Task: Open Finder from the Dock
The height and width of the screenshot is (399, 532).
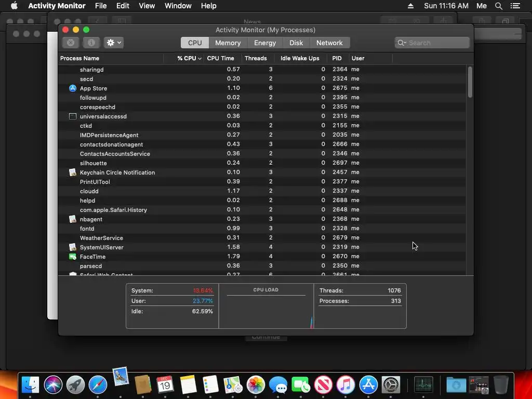Action: tap(30, 385)
